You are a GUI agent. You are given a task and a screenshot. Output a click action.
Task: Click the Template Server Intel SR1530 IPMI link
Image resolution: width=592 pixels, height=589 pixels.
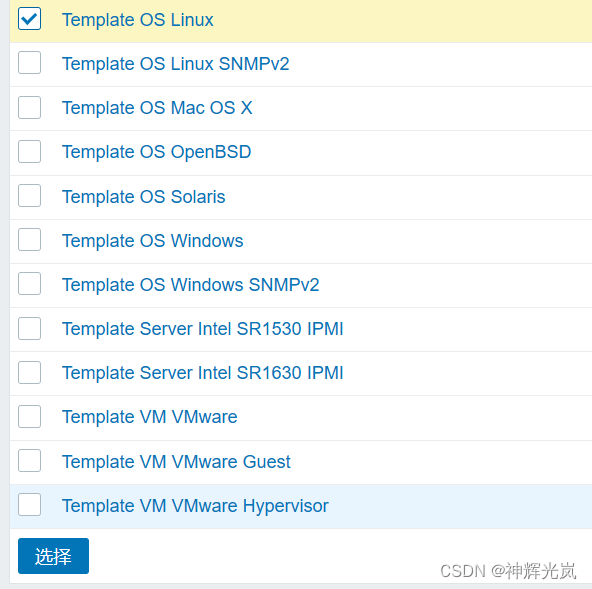point(203,329)
